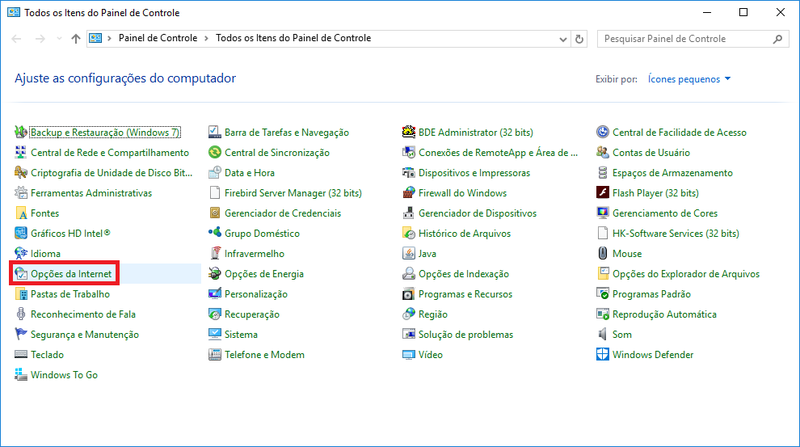Click the Data e Hora icon

[216, 173]
